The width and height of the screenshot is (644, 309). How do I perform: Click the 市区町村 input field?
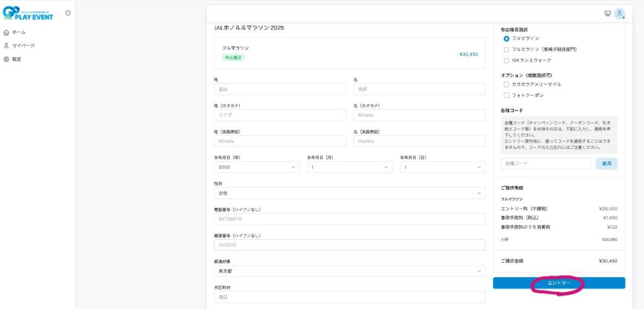(350, 297)
